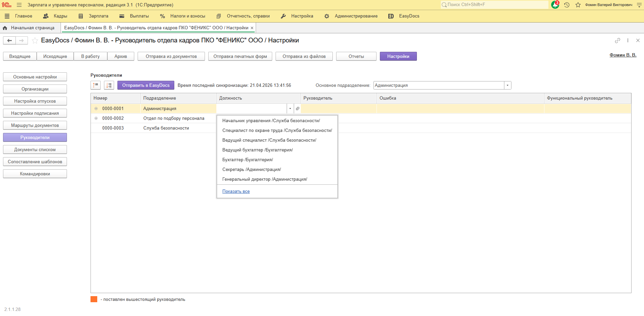Show history clock icon in title bar
The height and width of the screenshot is (316, 644).
567,5
